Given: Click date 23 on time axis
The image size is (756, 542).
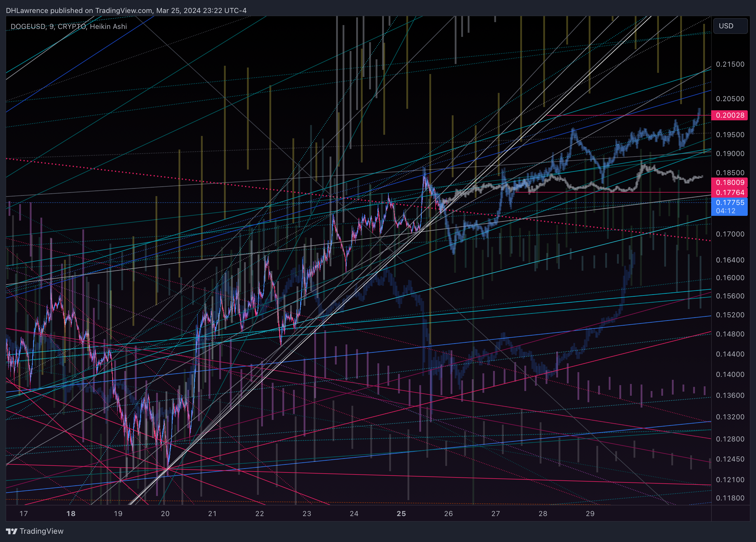Looking at the screenshot, I should tap(307, 513).
